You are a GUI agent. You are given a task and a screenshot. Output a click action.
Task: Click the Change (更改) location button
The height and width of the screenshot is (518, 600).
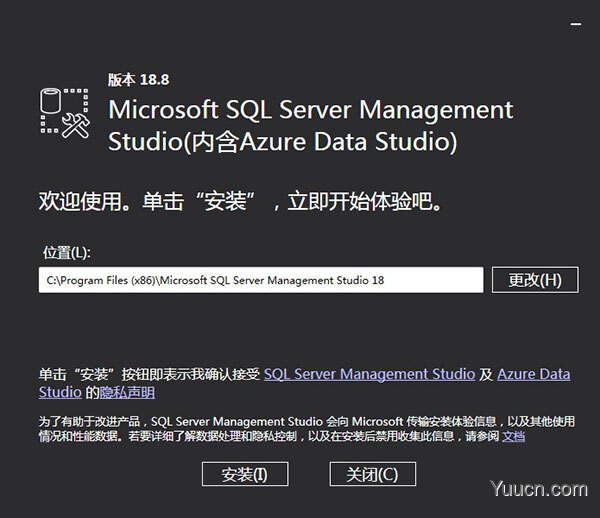coord(535,280)
